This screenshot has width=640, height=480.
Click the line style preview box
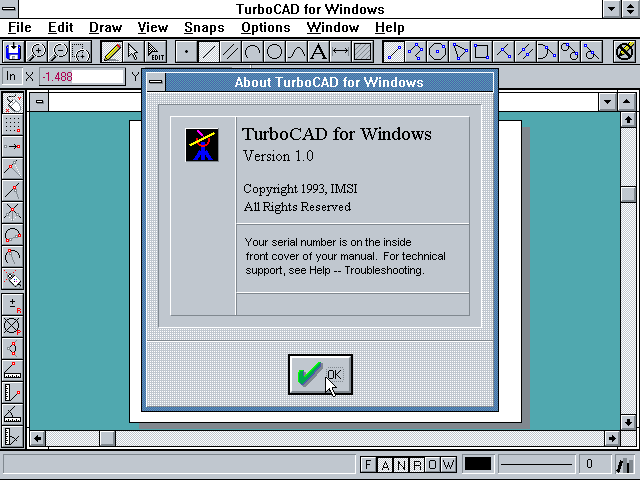[536, 464]
